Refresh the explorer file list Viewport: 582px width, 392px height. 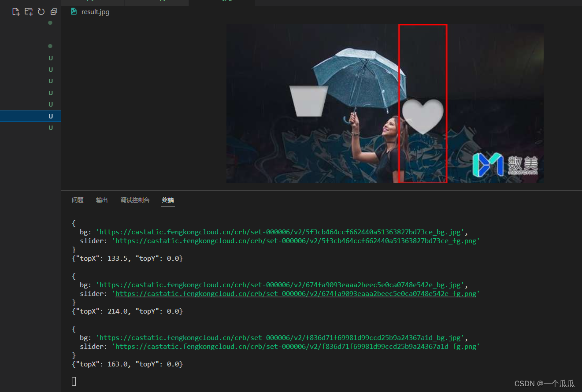click(41, 12)
